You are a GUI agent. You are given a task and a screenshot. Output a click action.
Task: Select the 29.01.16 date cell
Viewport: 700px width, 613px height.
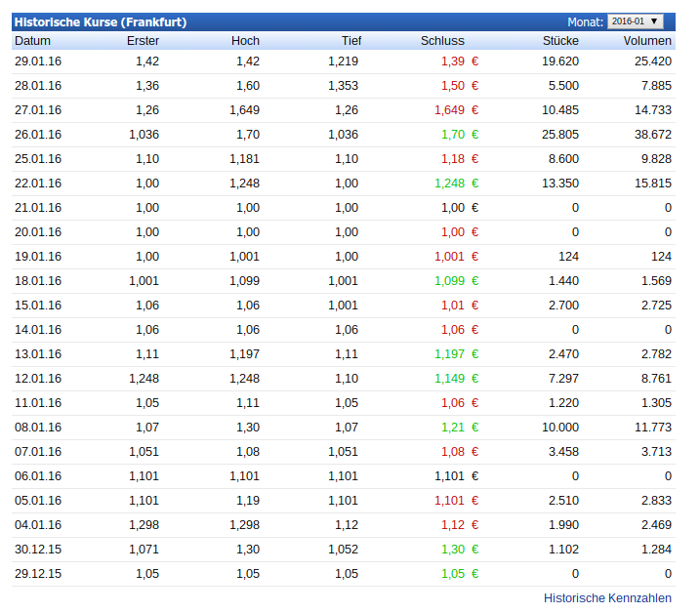click(38, 61)
